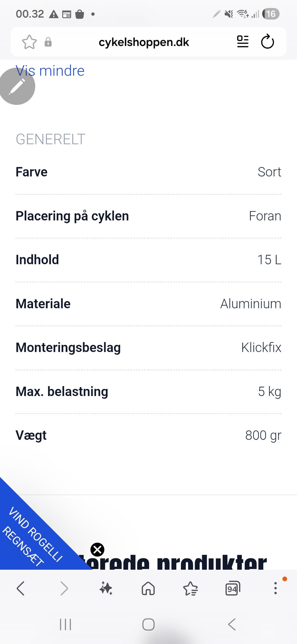Tap the cykelshoppen.dk address field

point(144,42)
